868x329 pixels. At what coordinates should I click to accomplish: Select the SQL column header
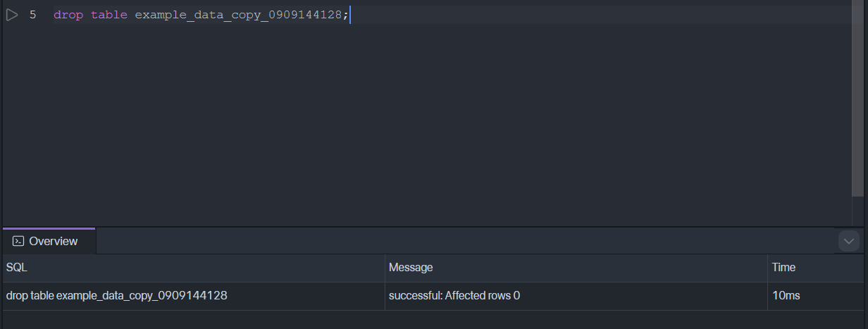(17, 268)
